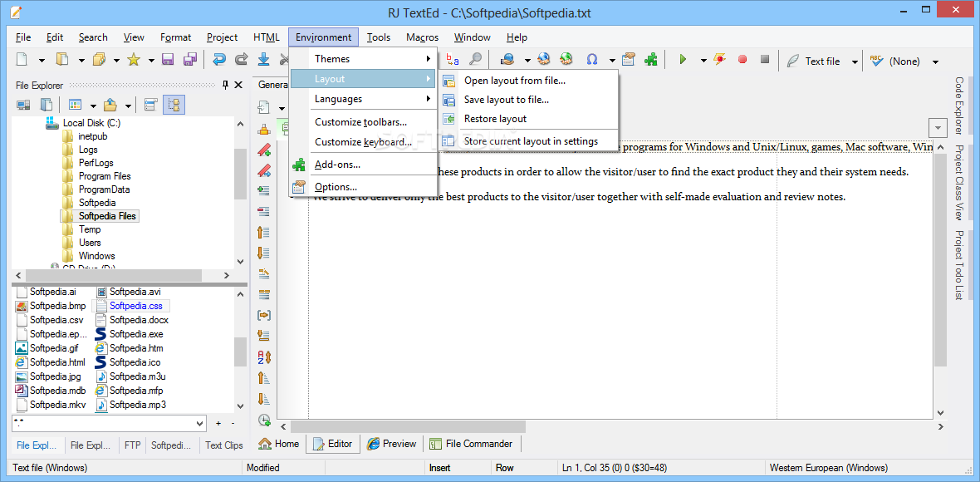Screen dimensions: 980x482
Task: Switch to the File Commander tab
Action: click(471, 444)
